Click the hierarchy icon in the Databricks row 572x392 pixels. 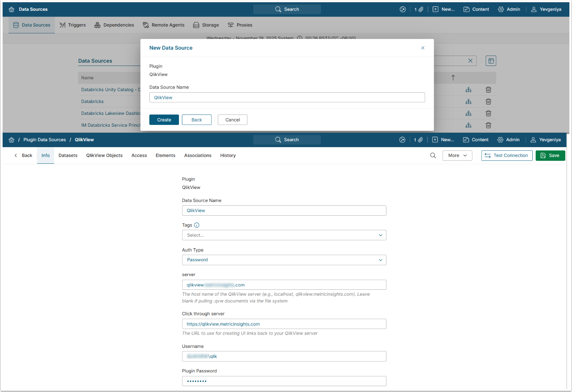(x=469, y=102)
